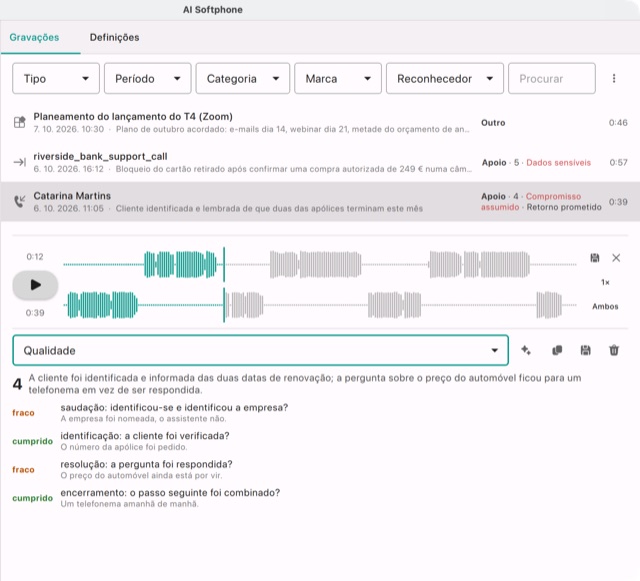This screenshot has width=640, height=581.
Task: Open the Definições tab
Action: (114, 38)
